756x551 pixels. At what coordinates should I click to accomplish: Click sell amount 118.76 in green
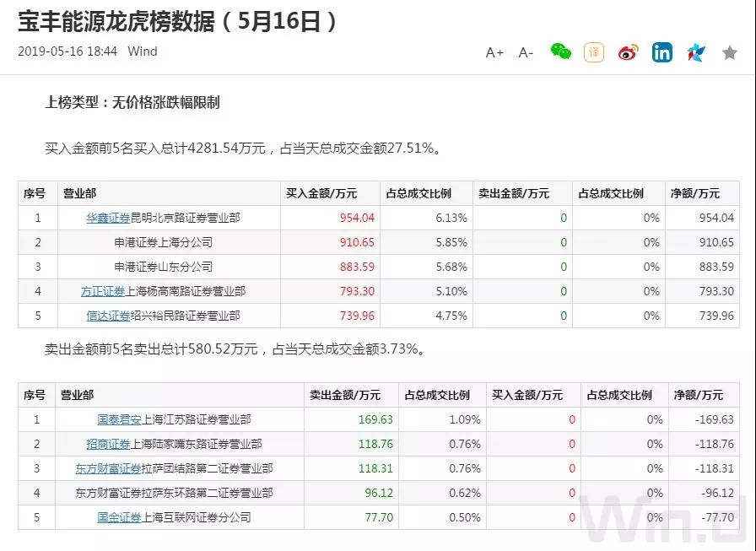pyautogui.click(x=375, y=444)
